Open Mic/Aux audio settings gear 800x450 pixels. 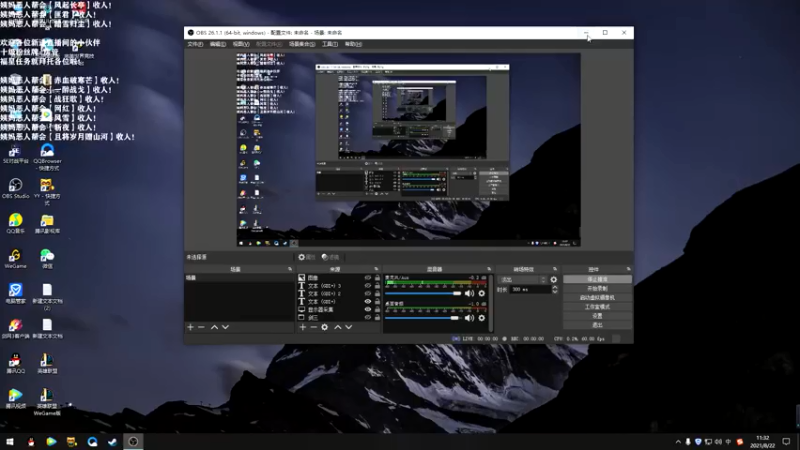pos(482,293)
